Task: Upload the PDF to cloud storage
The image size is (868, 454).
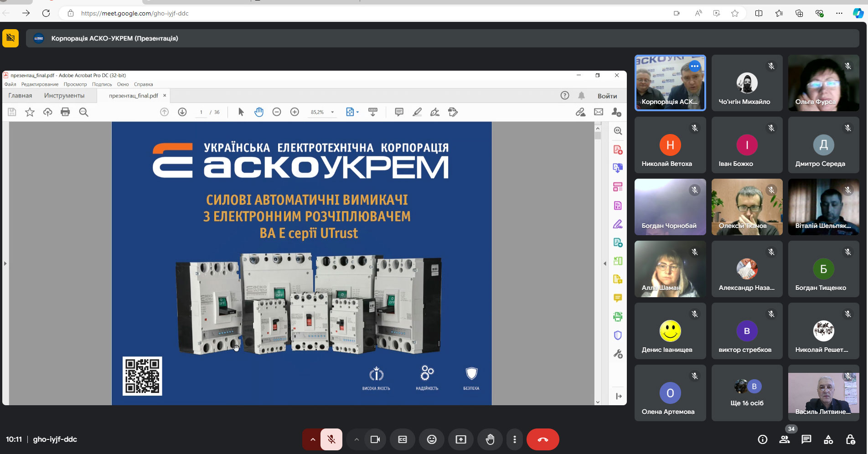Action: click(x=47, y=112)
